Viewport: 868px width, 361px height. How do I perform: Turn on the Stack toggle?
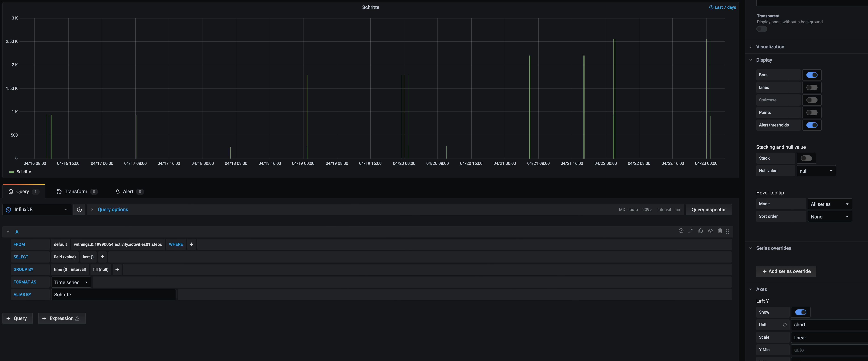pos(806,158)
